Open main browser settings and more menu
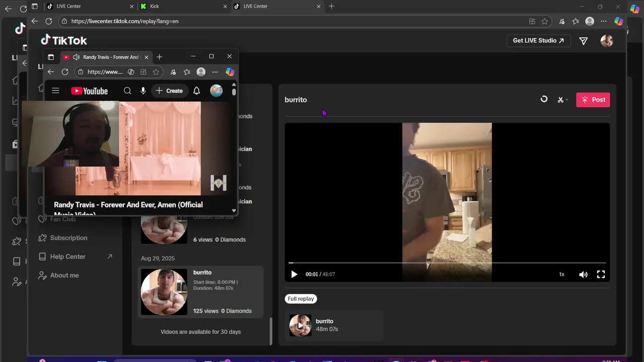The height and width of the screenshot is (362, 644). pyautogui.click(x=604, y=21)
